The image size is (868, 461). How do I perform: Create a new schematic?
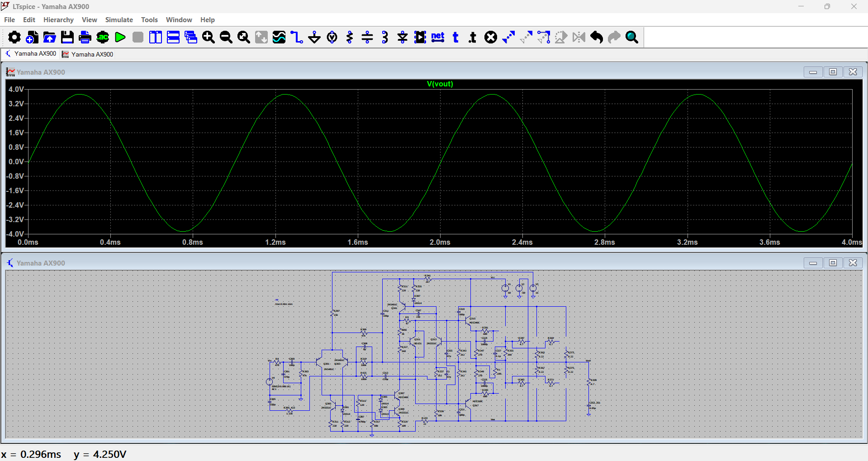(x=32, y=37)
